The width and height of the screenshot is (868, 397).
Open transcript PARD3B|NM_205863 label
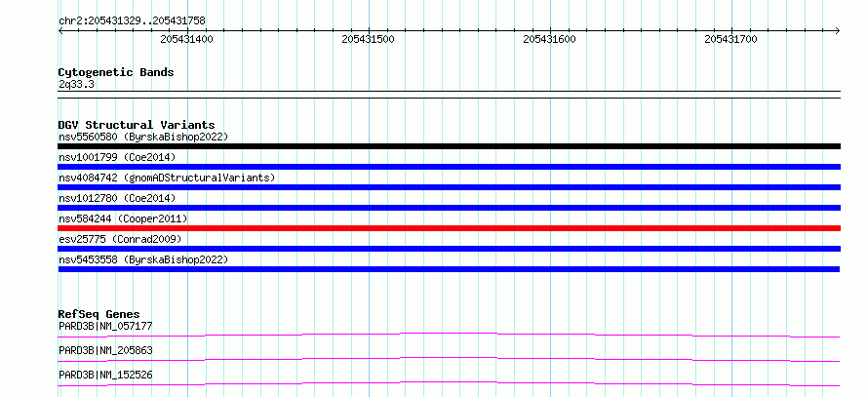coord(105,351)
